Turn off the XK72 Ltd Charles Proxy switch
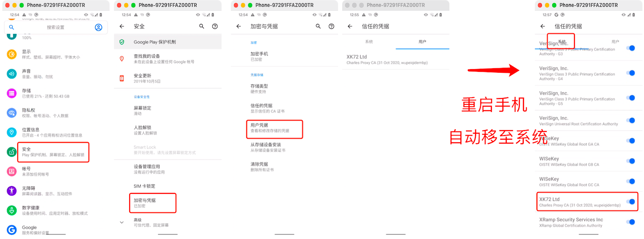644x239 pixels. point(631,202)
